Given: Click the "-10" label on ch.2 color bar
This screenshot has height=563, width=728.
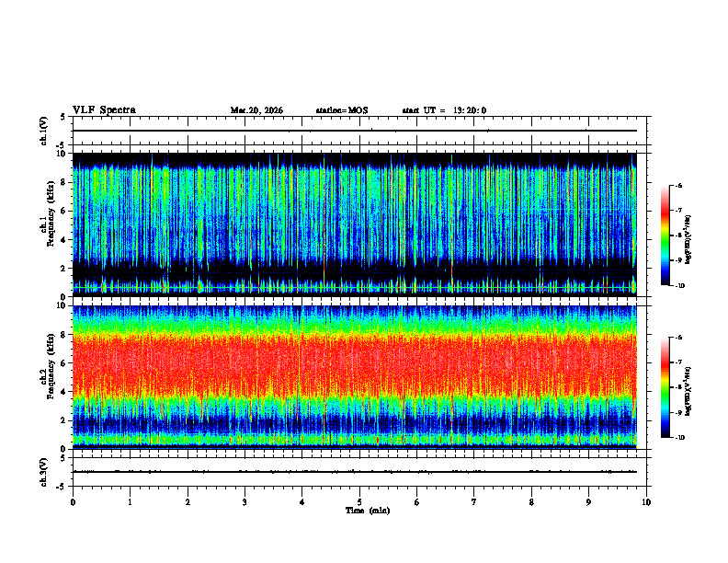Looking at the screenshot, I should pos(680,438).
